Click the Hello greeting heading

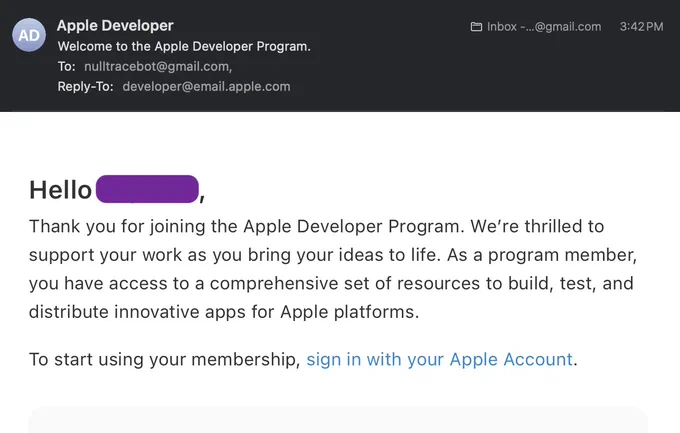pos(117,190)
